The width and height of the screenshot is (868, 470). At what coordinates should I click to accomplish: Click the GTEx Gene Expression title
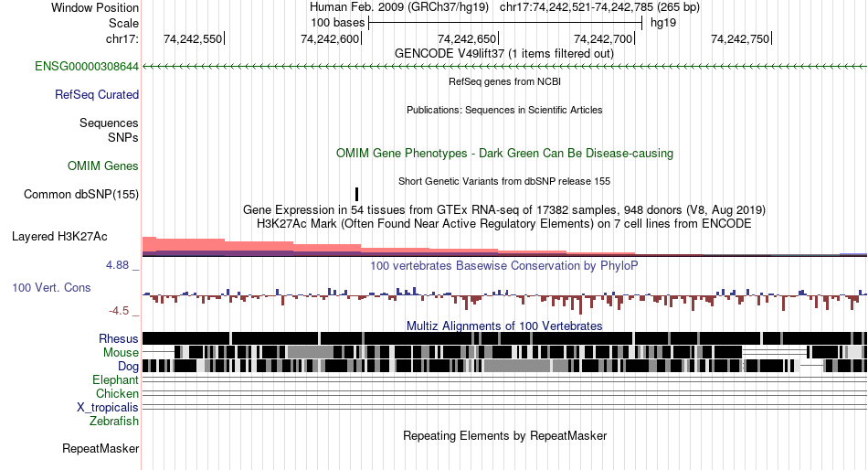(504, 210)
